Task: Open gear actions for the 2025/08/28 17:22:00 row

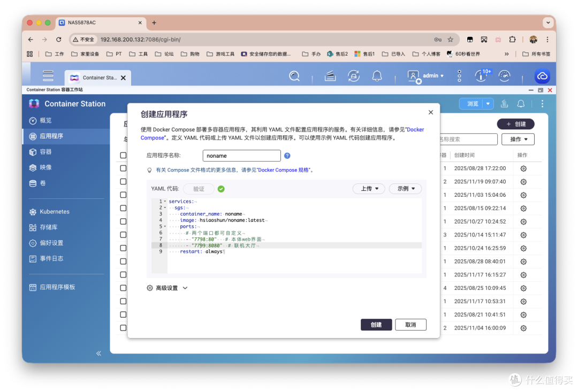Action: [523, 168]
